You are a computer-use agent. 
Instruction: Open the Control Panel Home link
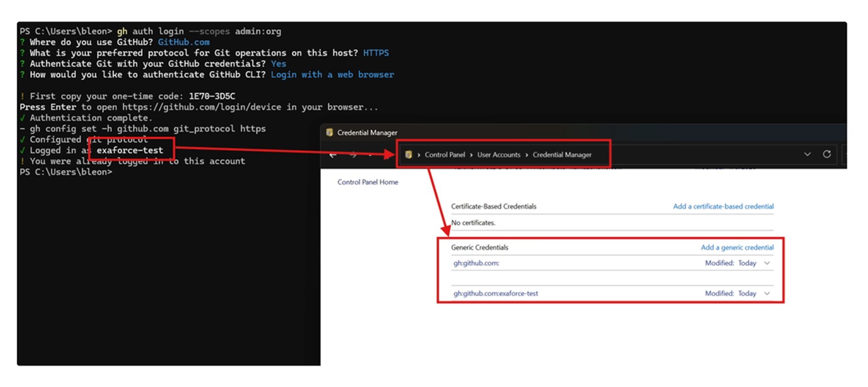coord(368,182)
